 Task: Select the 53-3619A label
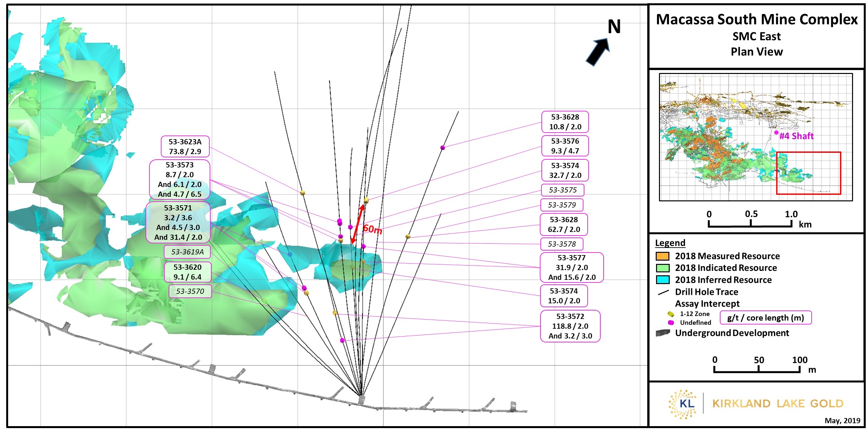pos(187,252)
